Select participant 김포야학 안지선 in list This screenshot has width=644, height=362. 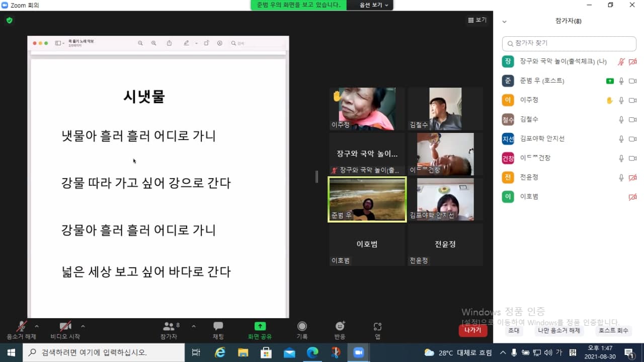click(569, 138)
